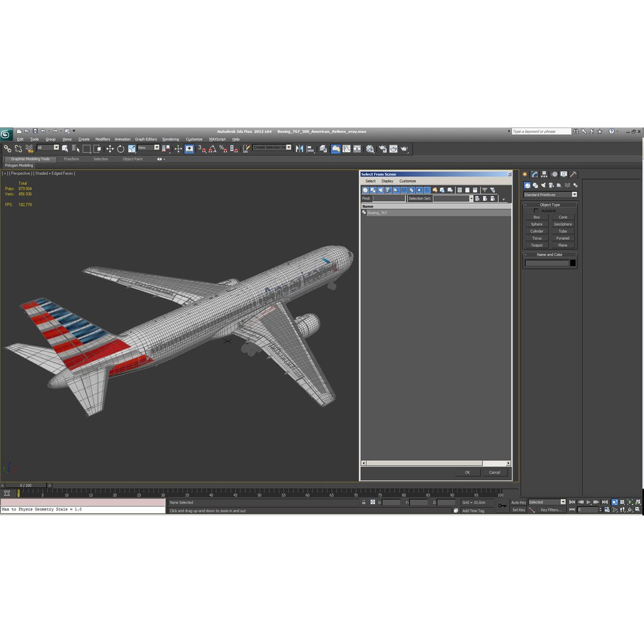Viewport: 644px width, 644px height.
Task: Select the Shapes category in Create panel
Action: pyautogui.click(x=535, y=185)
